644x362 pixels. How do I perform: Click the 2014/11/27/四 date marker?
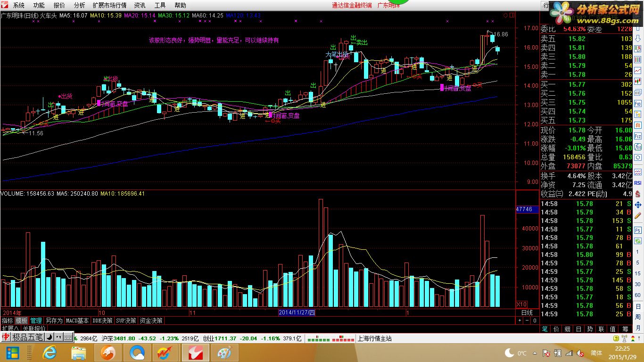(x=297, y=313)
